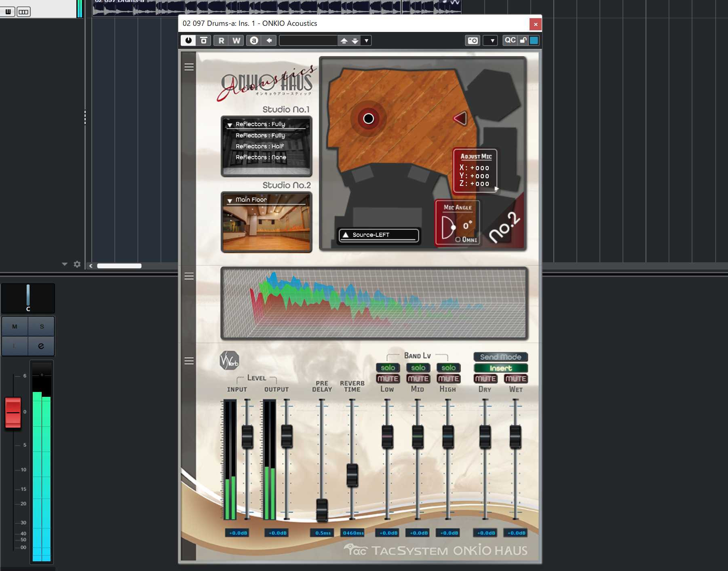Screen dimensions: 728x571
Task: Click the camera snapshot icon
Action: [473, 40]
